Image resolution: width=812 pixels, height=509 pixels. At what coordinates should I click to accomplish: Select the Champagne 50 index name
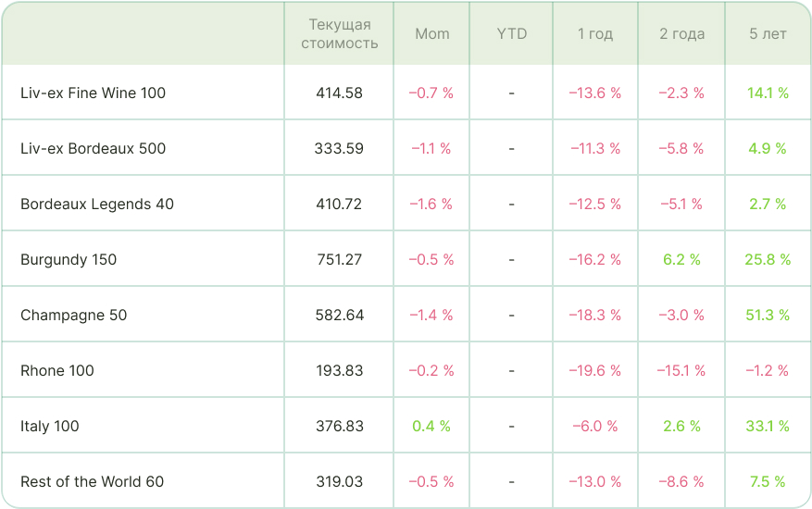click(x=73, y=315)
